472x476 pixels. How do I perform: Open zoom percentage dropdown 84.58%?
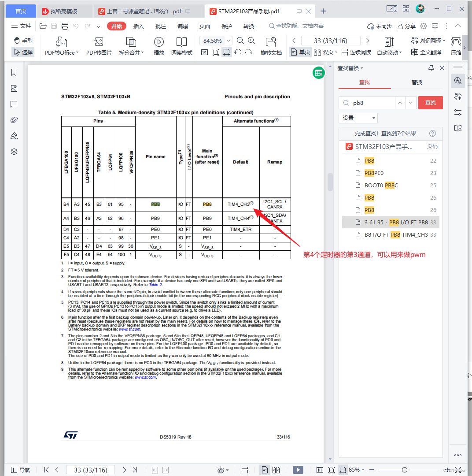[x=229, y=41]
